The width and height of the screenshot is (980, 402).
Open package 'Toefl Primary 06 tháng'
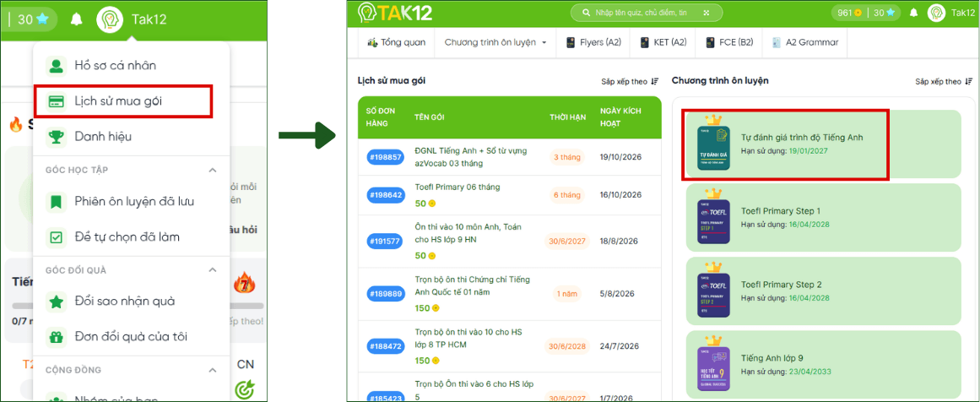[457, 187]
